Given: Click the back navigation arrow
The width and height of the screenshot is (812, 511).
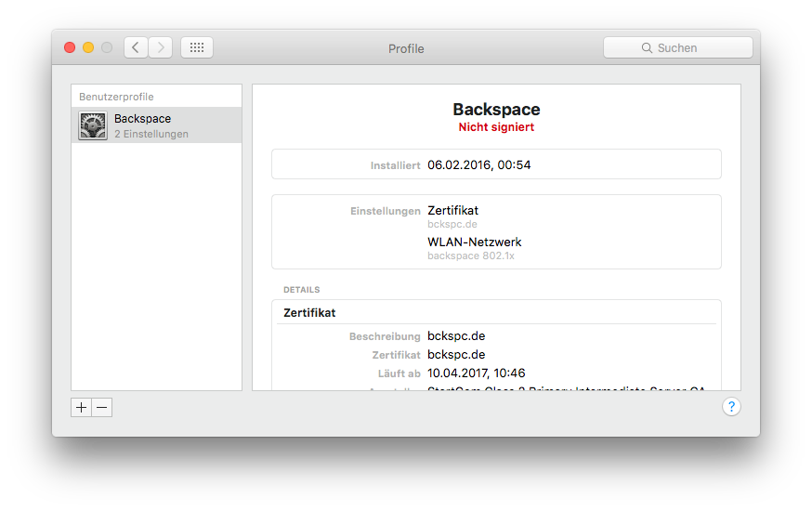Looking at the screenshot, I should click(x=137, y=47).
